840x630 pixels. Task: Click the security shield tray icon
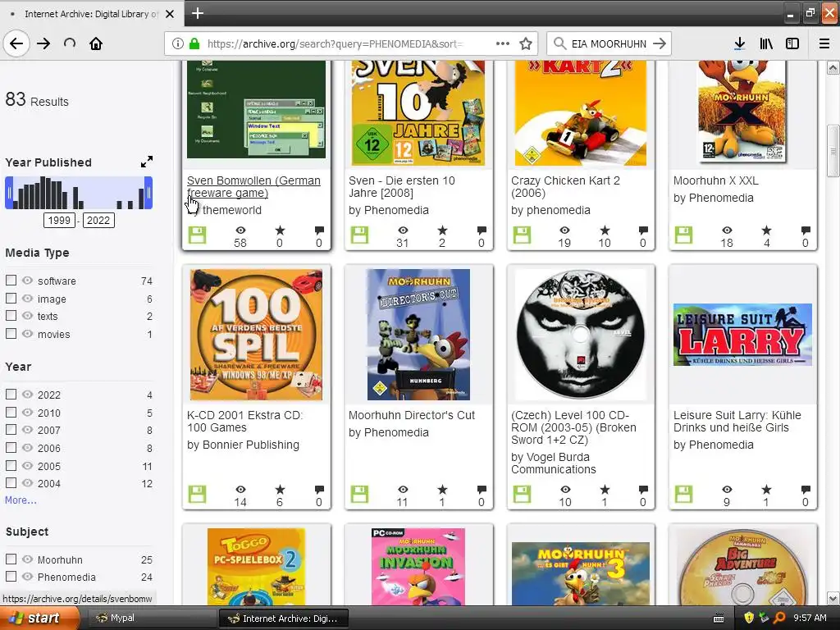click(x=749, y=618)
